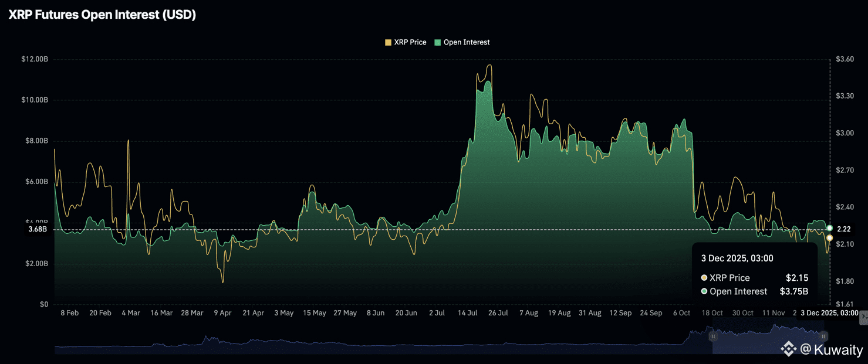Click the Binance logo icon in watermark
The height and width of the screenshot is (364, 868).
(x=788, y=350)
